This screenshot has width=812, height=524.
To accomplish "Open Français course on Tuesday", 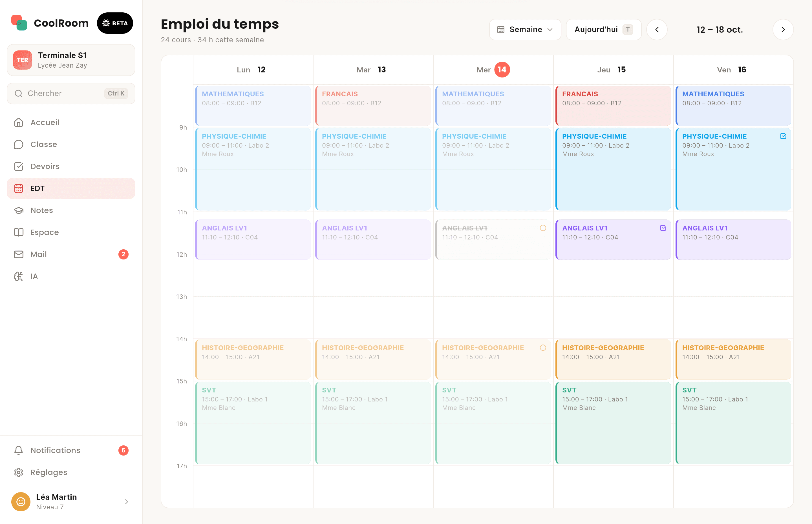I will (x=373, y=105).
